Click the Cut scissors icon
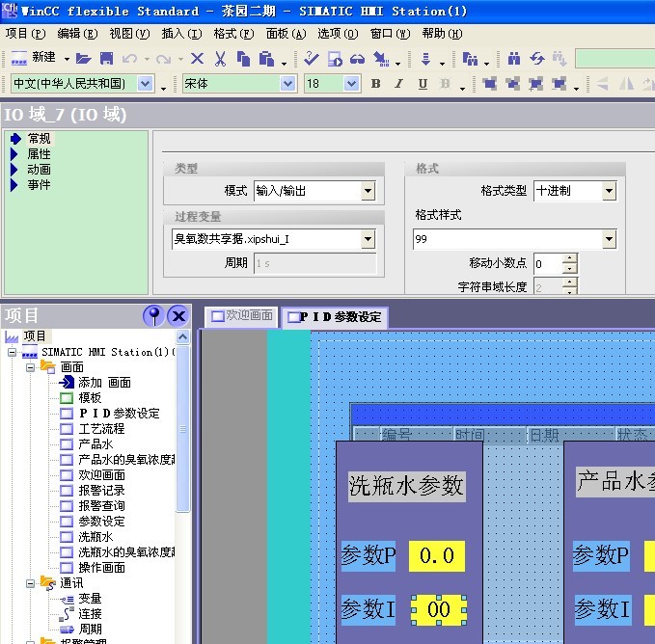Image resolution: width=655 pixels, height=644 pixels. pyautogui.click(x=220, y=59)
